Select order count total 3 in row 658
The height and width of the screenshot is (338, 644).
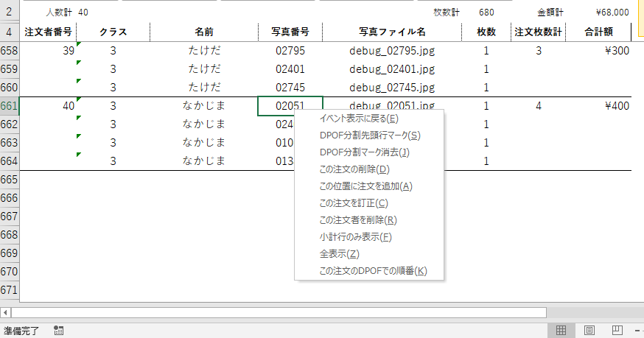coord(538,51)
